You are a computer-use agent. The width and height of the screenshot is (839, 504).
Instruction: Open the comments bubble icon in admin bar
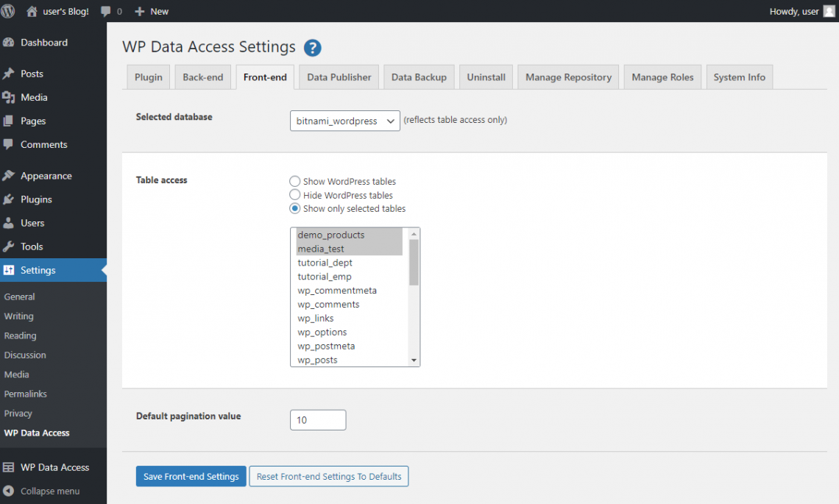(104, 11)
